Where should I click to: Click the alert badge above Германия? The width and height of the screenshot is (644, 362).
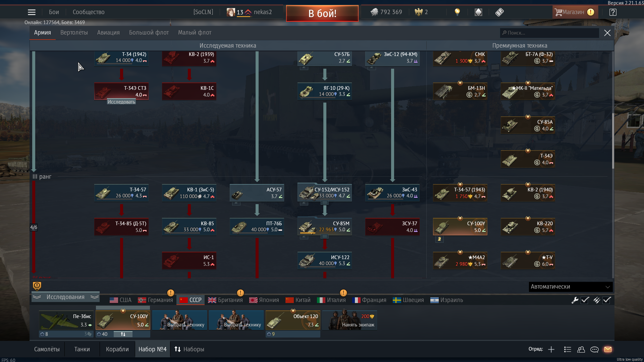(x=170, y=293)
